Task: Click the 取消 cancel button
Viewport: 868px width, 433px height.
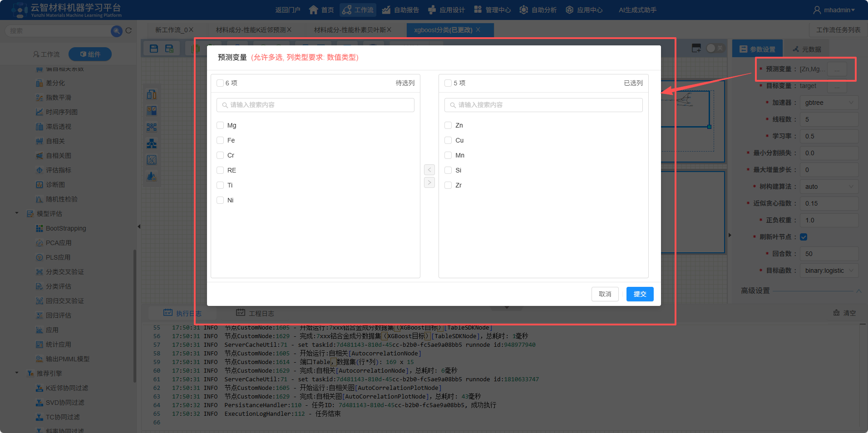Action: [605, 294]
